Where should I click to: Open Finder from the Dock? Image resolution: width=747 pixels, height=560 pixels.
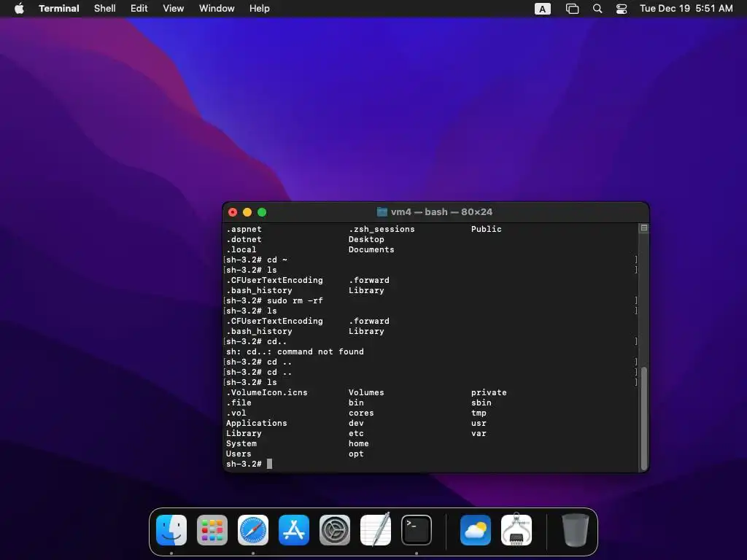tap(171, 530)
